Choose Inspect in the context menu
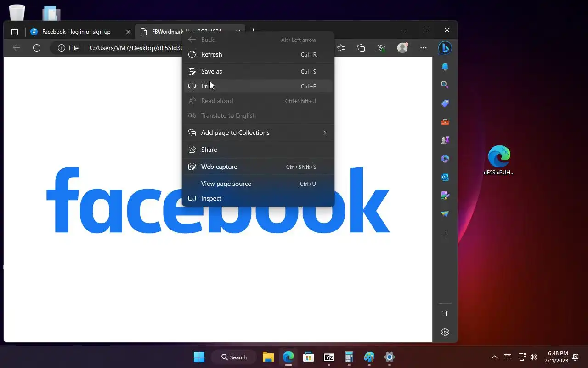 (x=258, y=198)
